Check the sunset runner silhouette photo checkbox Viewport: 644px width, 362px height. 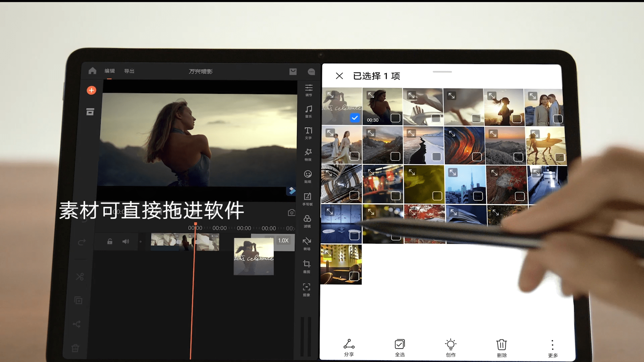pyautogui.click(x=517, y=119)
